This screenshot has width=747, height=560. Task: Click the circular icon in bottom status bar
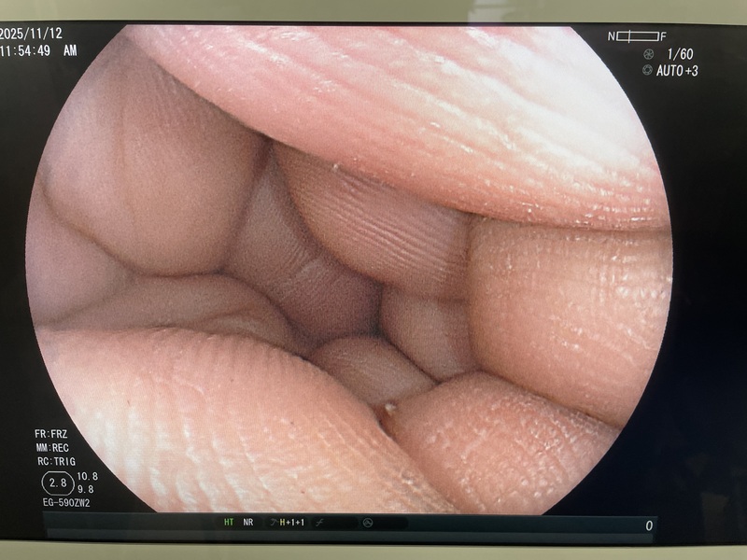click(367, 523)
